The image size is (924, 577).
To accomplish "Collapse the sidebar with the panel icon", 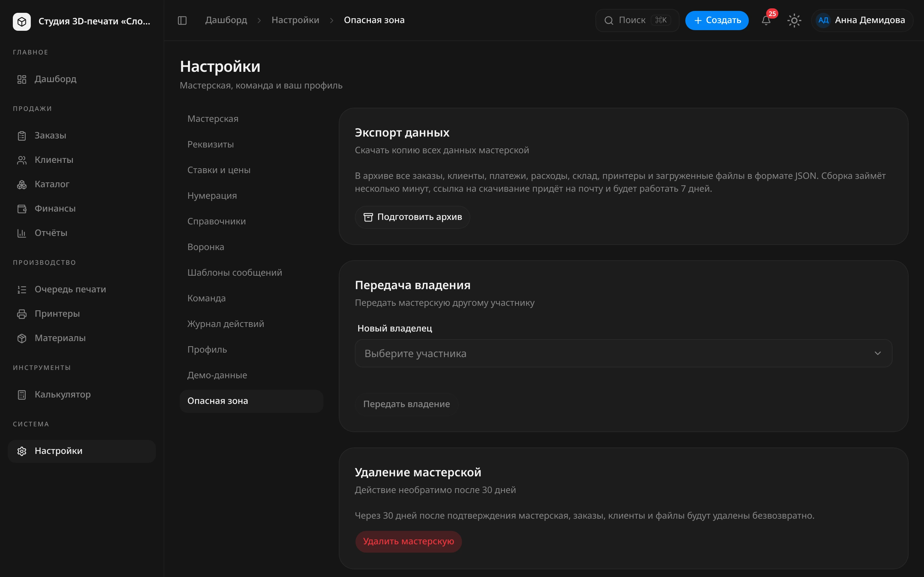I will pyautogui.click(x=182, y=20).
